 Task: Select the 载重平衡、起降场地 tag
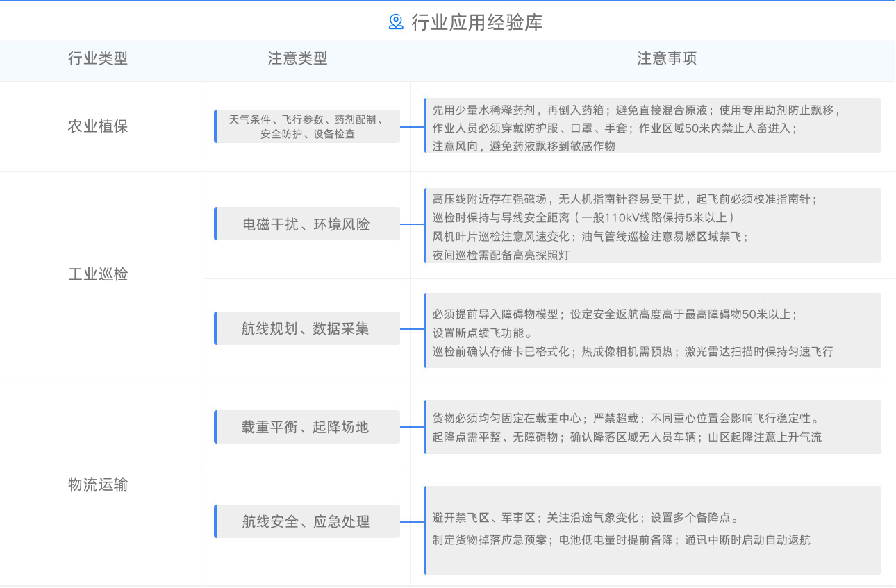[307, 427]
